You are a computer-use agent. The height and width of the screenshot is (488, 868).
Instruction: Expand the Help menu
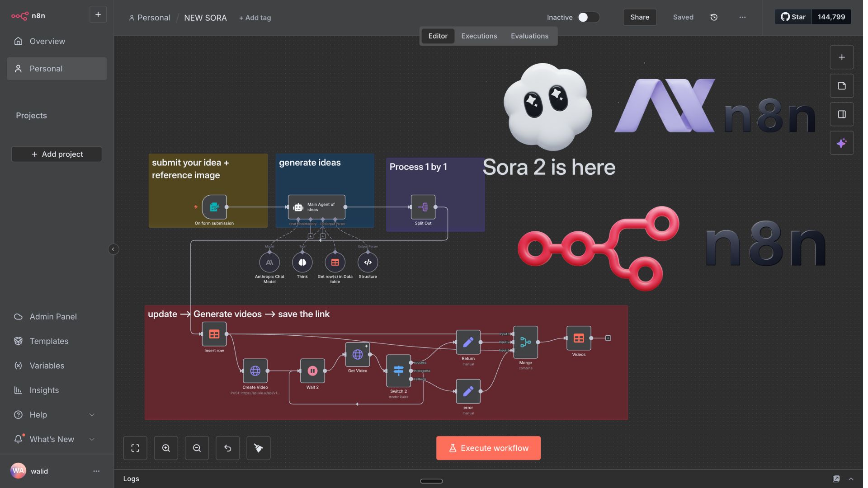tap(57, 415)
